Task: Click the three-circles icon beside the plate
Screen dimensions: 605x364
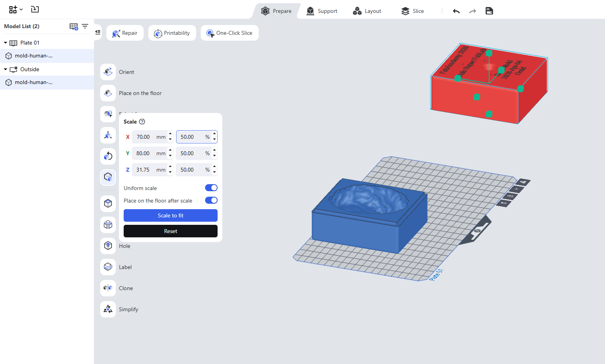Action: click(523, 182)
